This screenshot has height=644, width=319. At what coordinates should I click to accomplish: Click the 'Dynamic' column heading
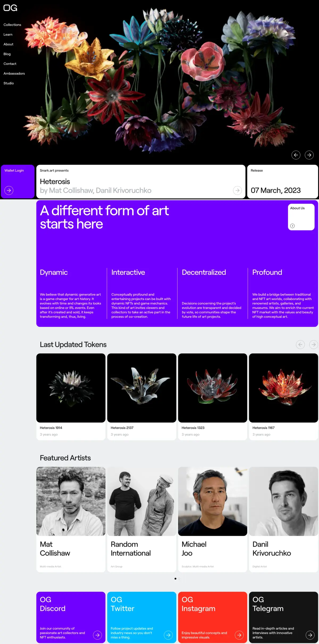[x=54, y=272]
